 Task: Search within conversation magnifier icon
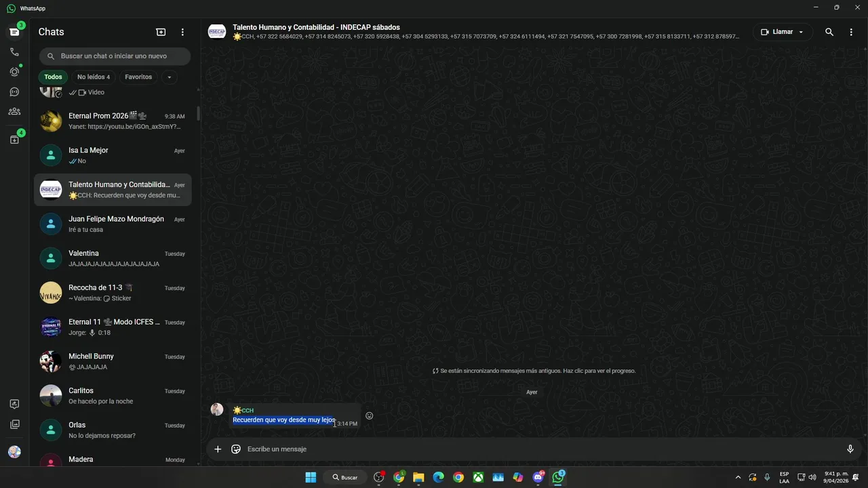829,32
